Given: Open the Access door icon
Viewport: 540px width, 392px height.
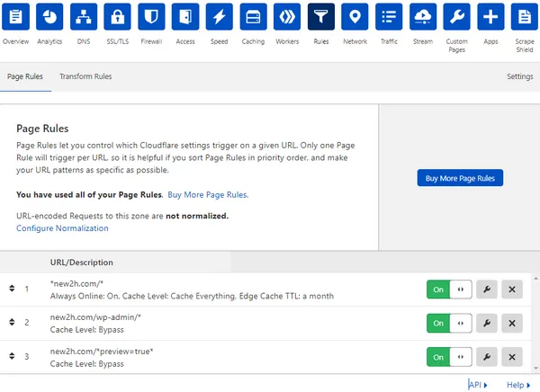Looking at the screenshot, I should click(185, 16).
